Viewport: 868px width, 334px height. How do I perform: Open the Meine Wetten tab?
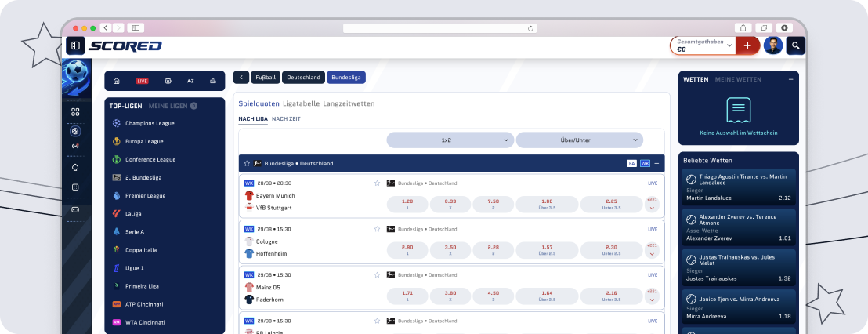738,80
